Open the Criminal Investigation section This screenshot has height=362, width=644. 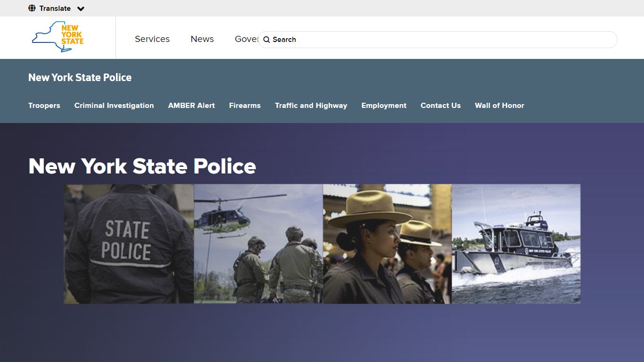(x=114, y=106)
